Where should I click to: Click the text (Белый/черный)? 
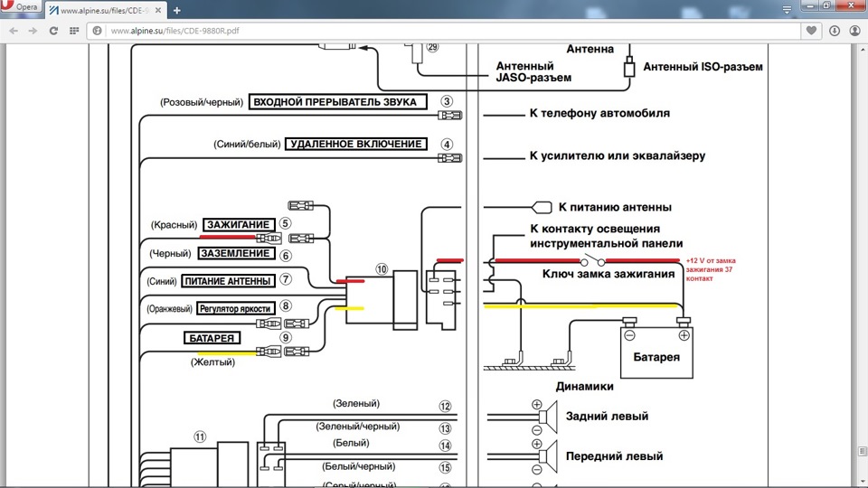359,467
